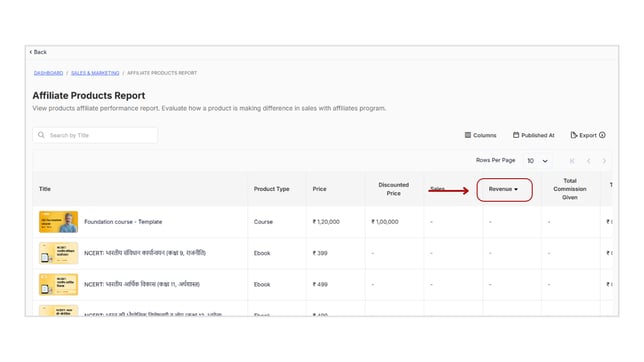Click the Total Commission Given header
Viewport: 644px width, 362px height.
(x=570, y=189)
